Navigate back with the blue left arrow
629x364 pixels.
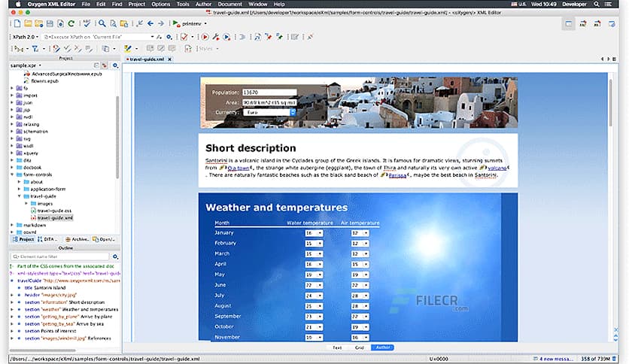150,23
